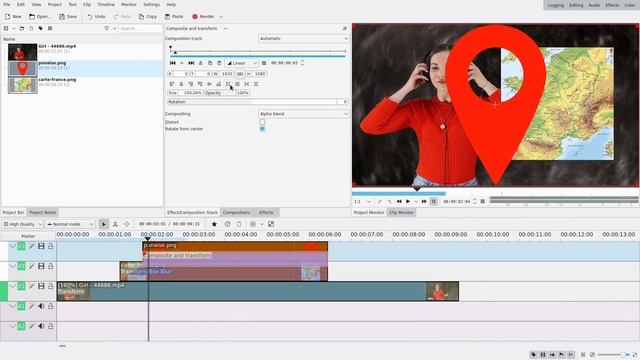Image resolution: width=640 pixels, height=360 pixels.
Task: Open the Project menu
Action: [x=55, y=4]
